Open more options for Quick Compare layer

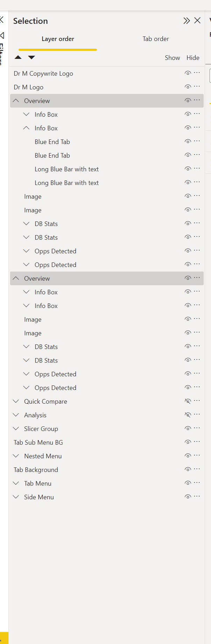pos(197,400)
